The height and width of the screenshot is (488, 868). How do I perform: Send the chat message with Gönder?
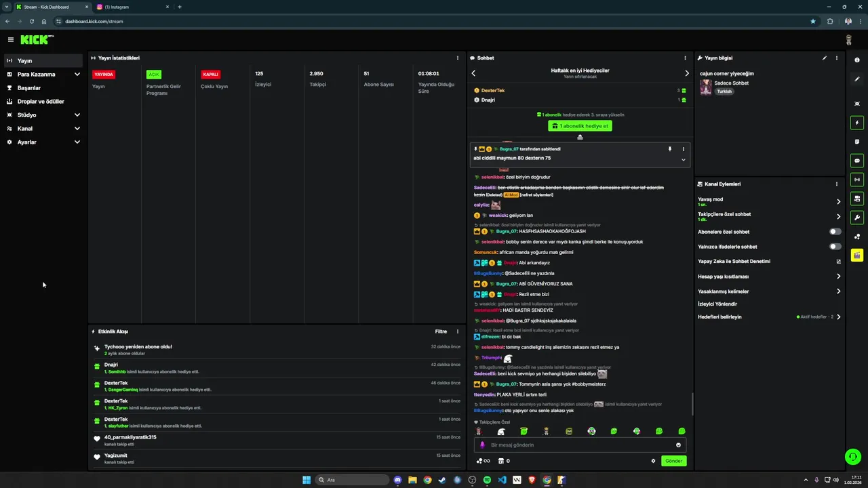673,461
